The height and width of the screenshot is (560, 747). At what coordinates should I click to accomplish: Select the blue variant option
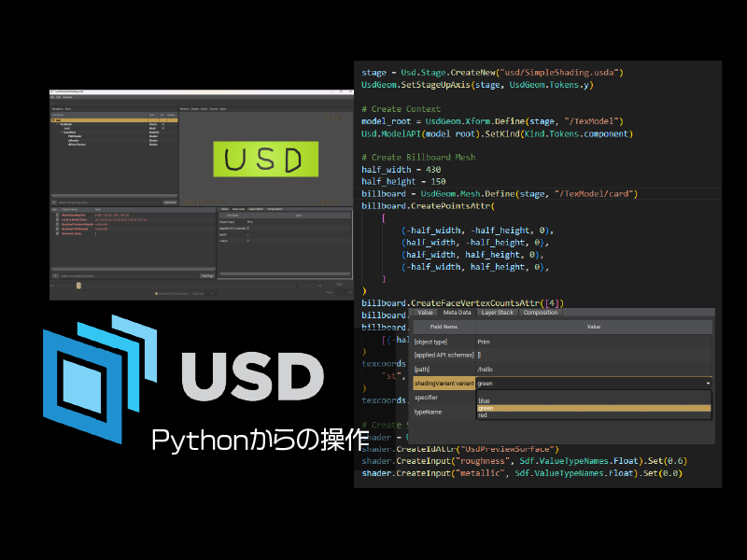[485, 401]
